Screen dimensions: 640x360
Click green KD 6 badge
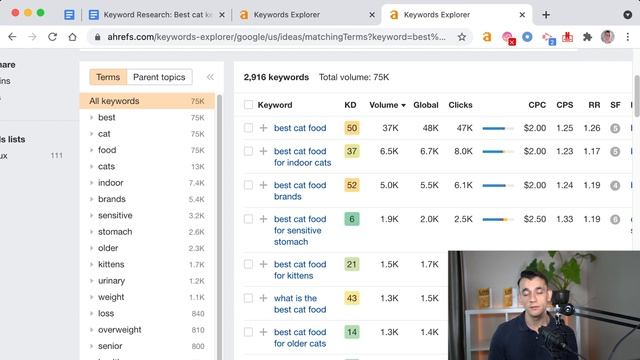(352, 219)
